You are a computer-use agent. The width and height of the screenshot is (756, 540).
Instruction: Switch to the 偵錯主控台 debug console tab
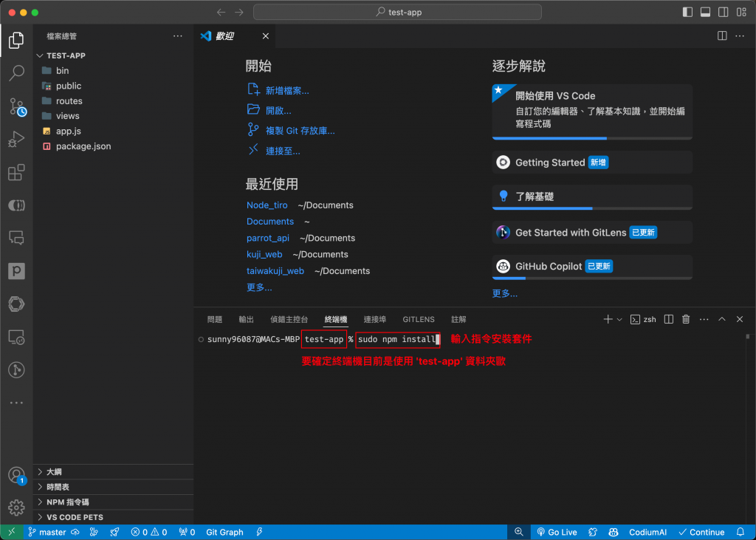(289, 319)
